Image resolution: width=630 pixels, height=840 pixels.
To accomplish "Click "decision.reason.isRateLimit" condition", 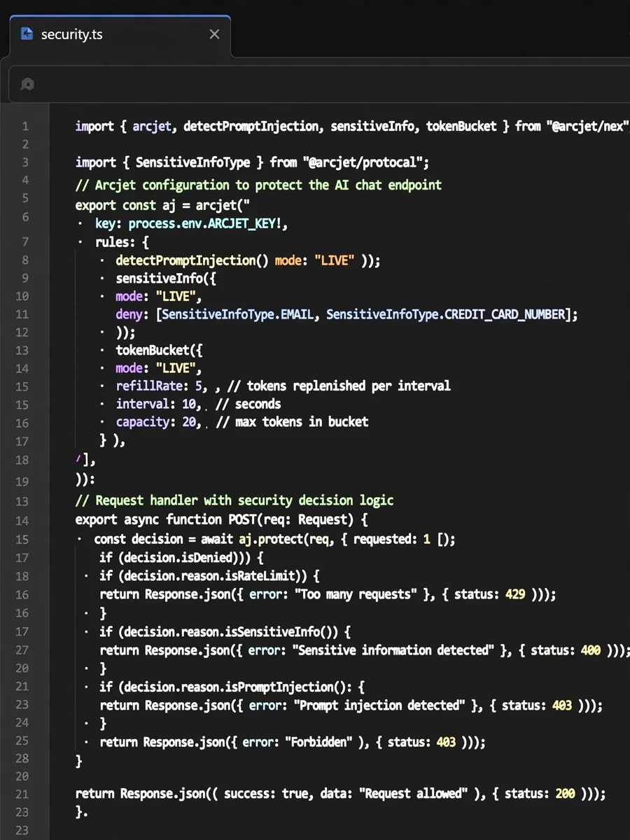I will (210, 575).
